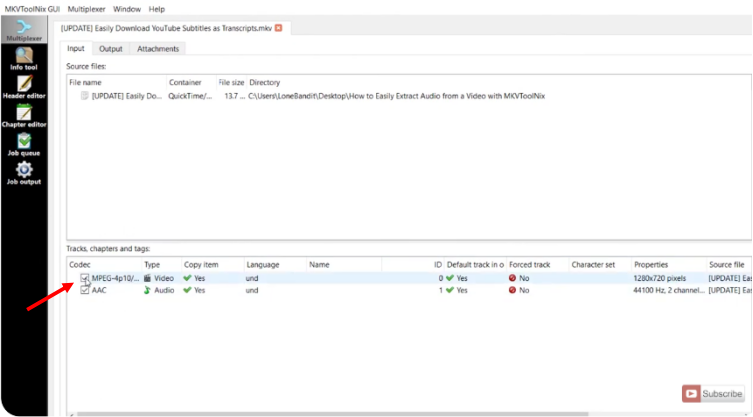Click the Default track check in Video row
Viewport: 753px width, 417px height.
pyautogui.click(x=450, y=278)
